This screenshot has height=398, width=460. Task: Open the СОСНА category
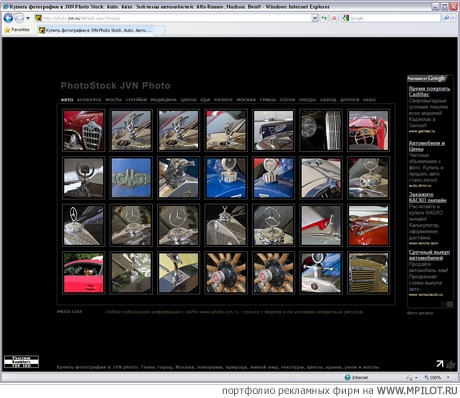tap(287, 100)
